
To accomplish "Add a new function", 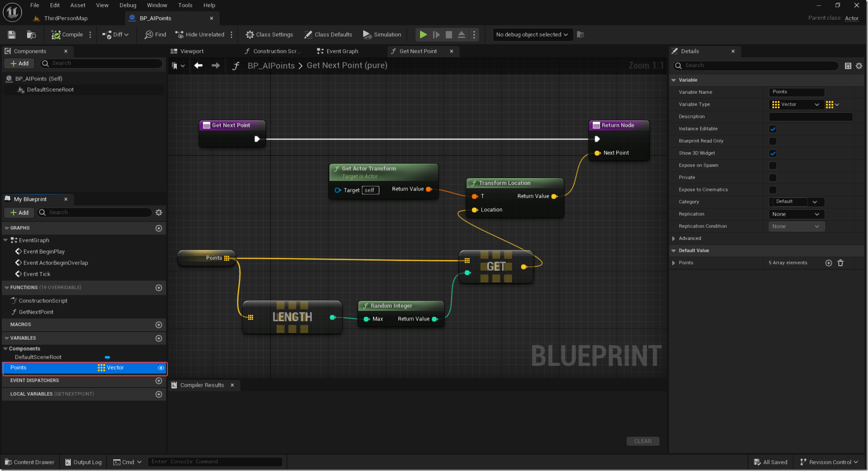I will tap(159, 288).
